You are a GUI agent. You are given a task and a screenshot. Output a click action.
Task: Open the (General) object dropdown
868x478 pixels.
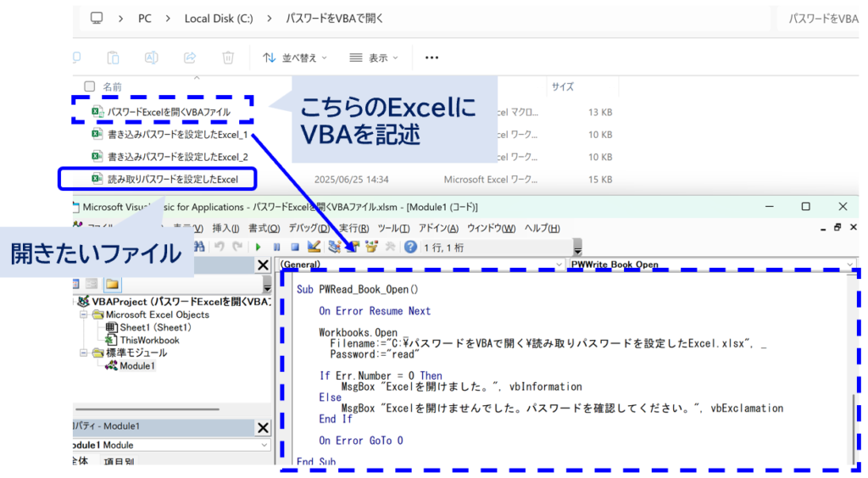point(559,264)
